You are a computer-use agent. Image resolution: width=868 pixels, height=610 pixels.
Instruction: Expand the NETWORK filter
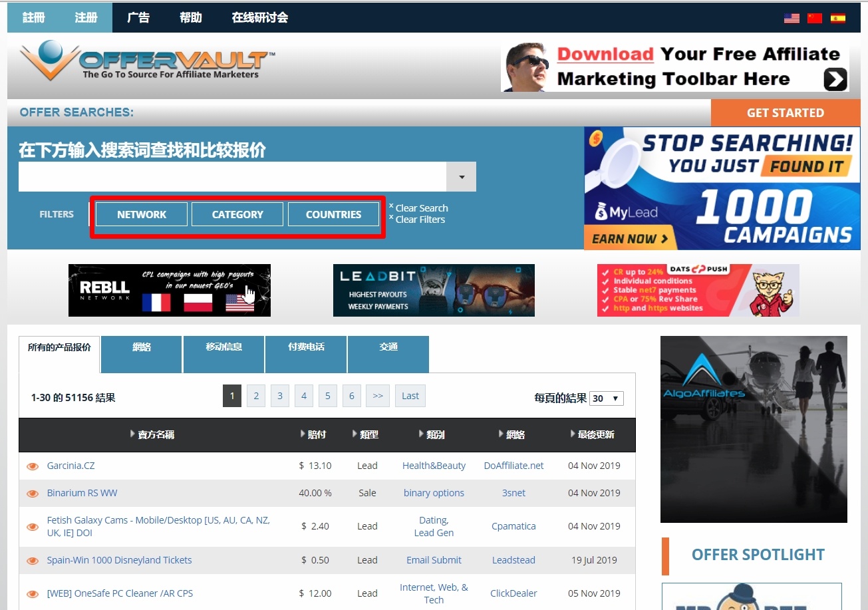tap(142, 214)
